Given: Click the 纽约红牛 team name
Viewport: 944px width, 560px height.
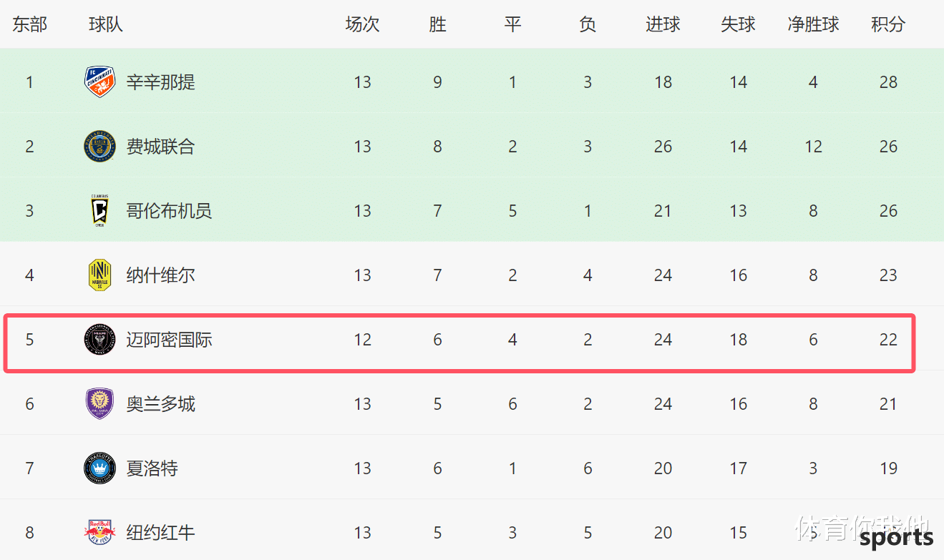Looking at the screenshot, I should pos(160,533).
